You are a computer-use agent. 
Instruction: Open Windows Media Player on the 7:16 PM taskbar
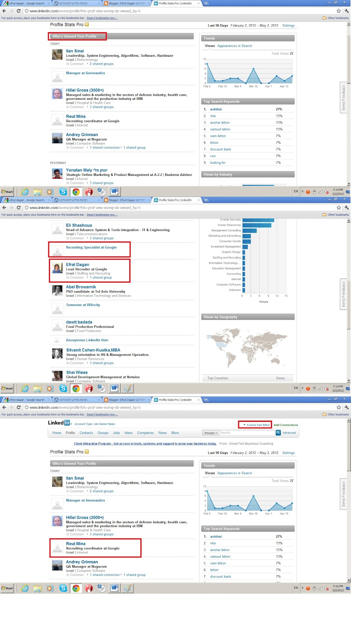pyautogui.click(x=50, y=588)
